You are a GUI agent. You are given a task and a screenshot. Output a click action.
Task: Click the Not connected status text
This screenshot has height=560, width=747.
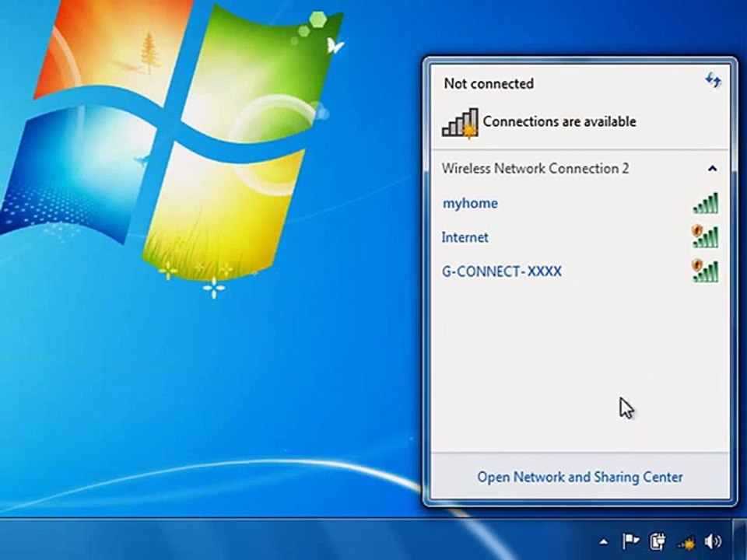[489, 84]
